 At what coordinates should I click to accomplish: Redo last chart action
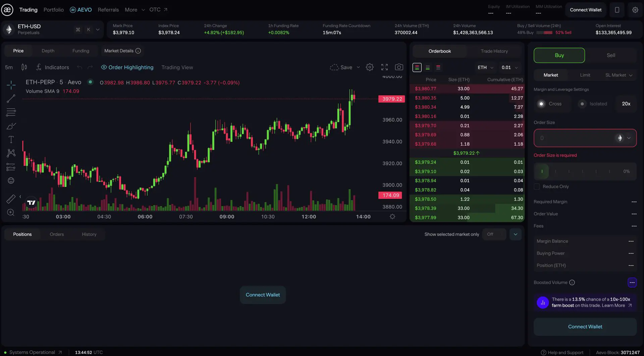(90, 67)
